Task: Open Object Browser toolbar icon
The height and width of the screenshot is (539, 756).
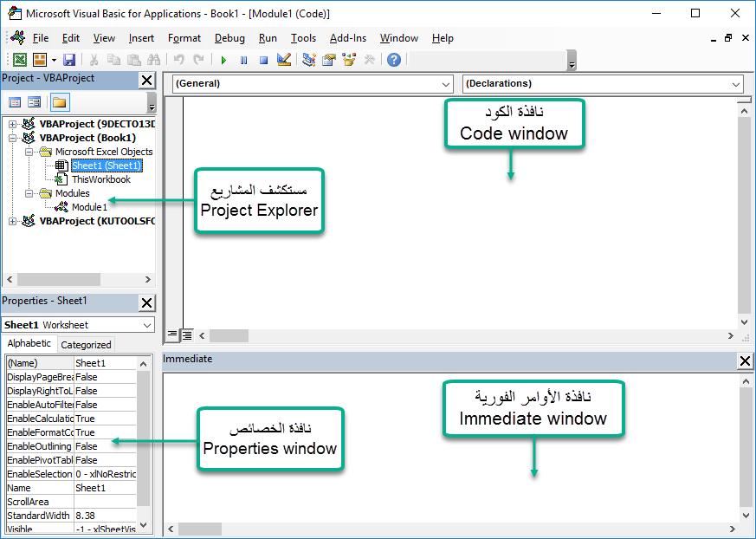Action: tap(349, 60)
